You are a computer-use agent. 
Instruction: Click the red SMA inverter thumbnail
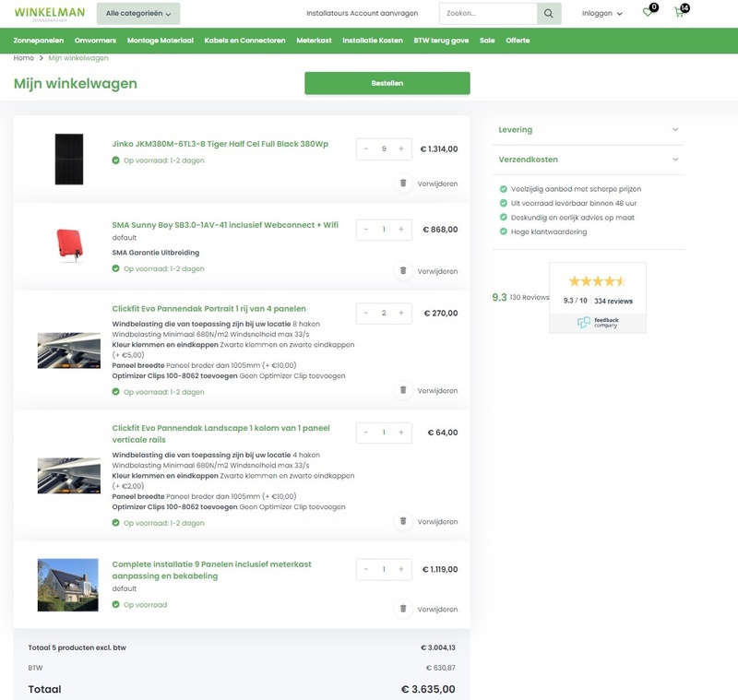pyautogui.click(x=69, y=244)
